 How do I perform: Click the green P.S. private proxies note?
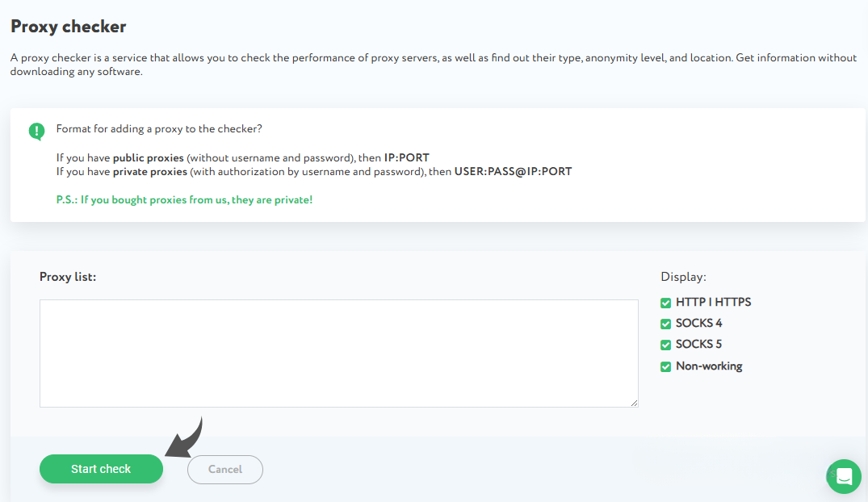(x=184, y=199)
